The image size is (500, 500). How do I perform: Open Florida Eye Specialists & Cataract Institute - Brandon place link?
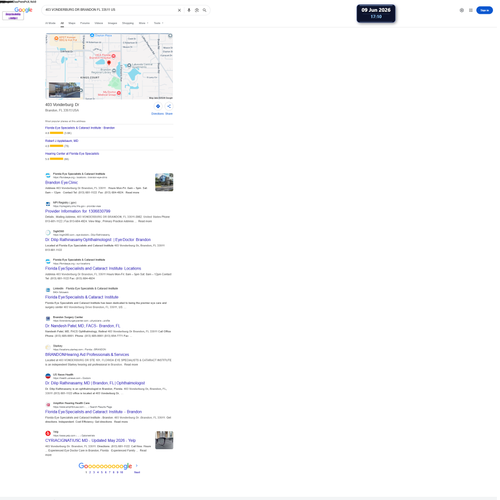80,128
